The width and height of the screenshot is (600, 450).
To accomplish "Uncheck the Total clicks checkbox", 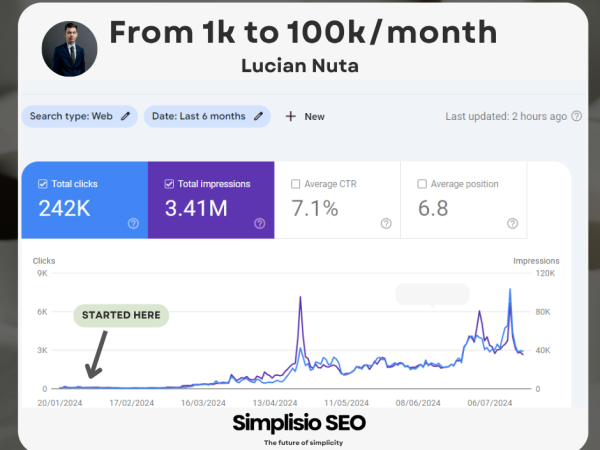I will 42,184.
